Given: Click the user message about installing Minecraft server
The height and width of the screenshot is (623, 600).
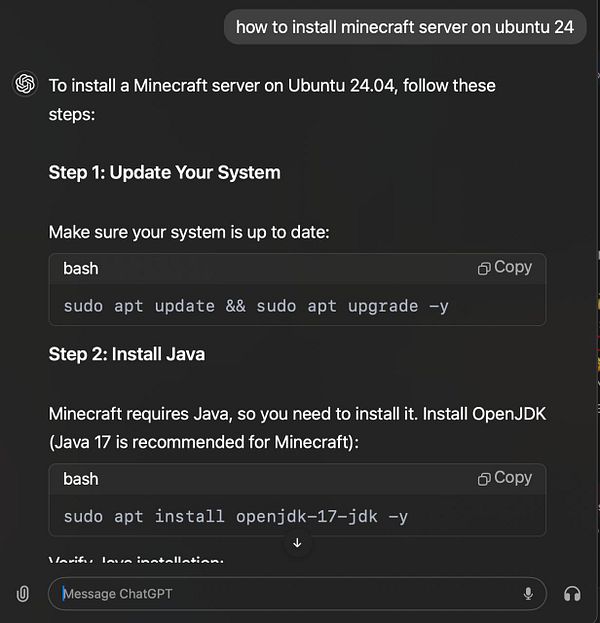Looking at the screenshot, I should pyautogui.click(x=404, y=27).
